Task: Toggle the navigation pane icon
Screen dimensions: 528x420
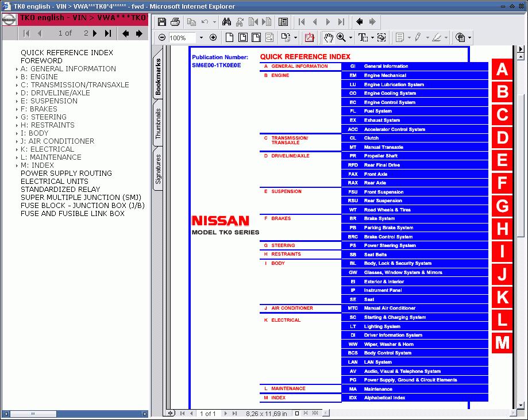Action: [x=283, y=22]
